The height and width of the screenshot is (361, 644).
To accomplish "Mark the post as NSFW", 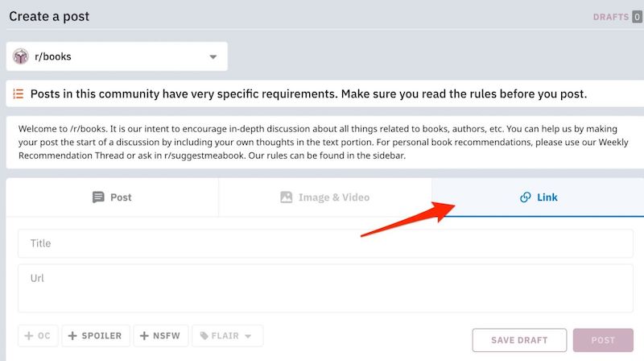I will (161, 336).
